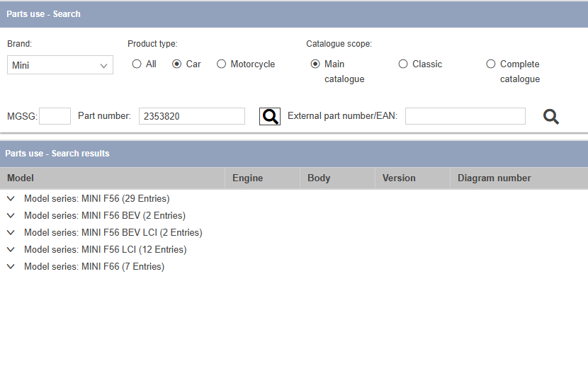Screen dimensions: 588x366
Task: Select row text MINI F56 LCI (12 Entries)
Action: click(134, 249)
